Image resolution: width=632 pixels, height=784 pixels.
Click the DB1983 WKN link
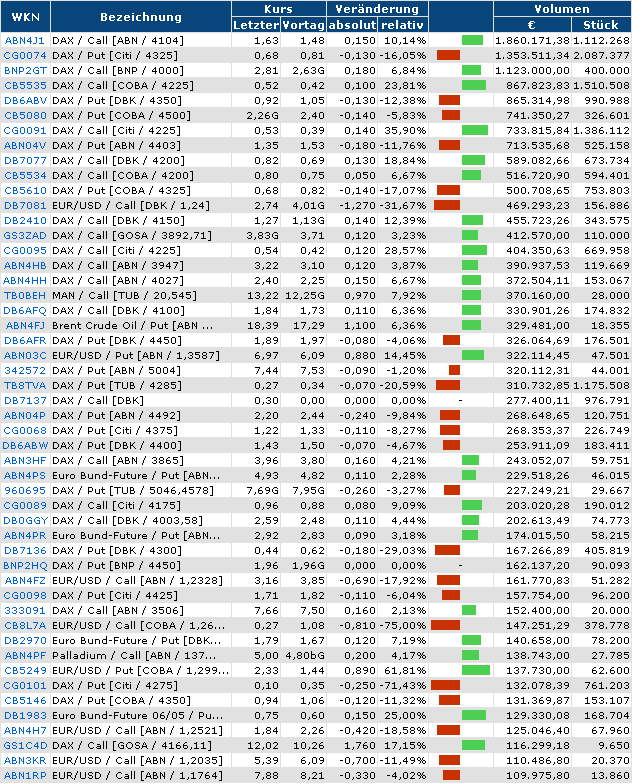(25, 716)
